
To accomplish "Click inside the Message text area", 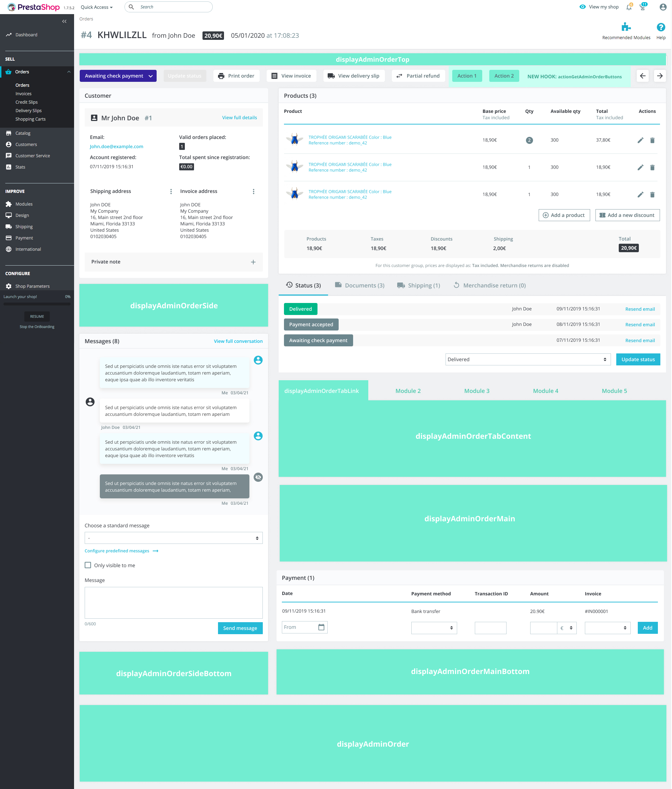I will (173, 602).
